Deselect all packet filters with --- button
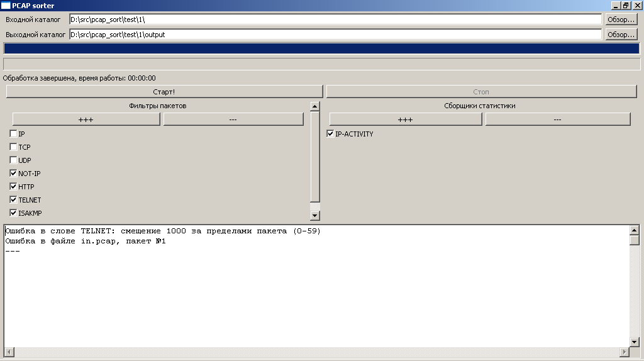 (x=233, y=119)
